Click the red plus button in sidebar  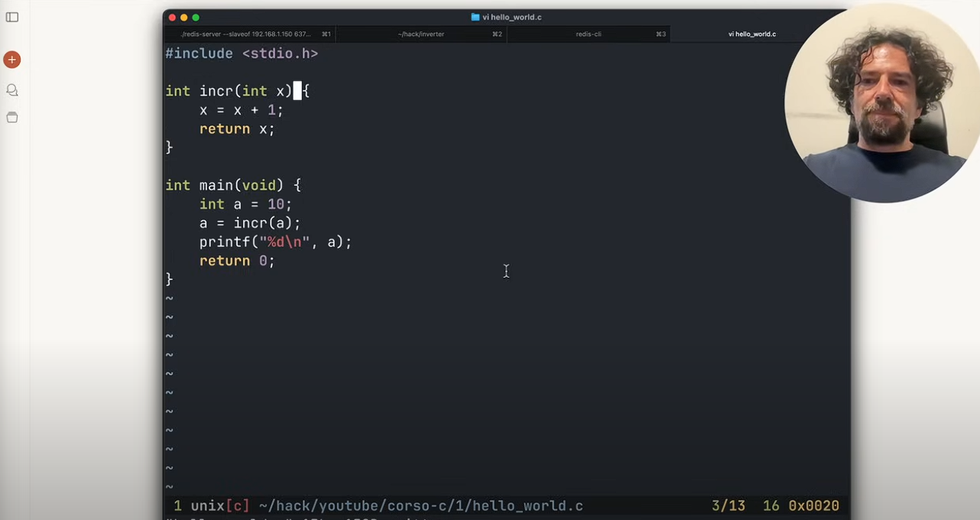click(x=12, y=60)
